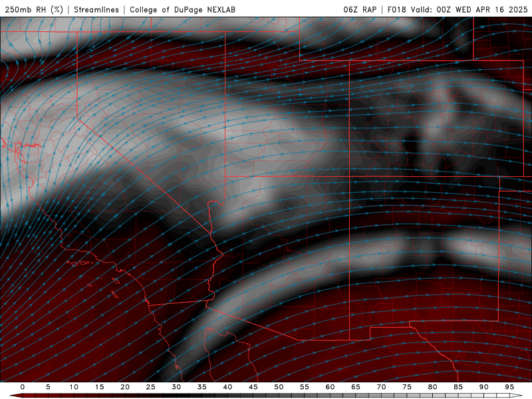Click the 'Streamlines' header label
The height and width of the screenshot is (399, 532).
[96, 9]
